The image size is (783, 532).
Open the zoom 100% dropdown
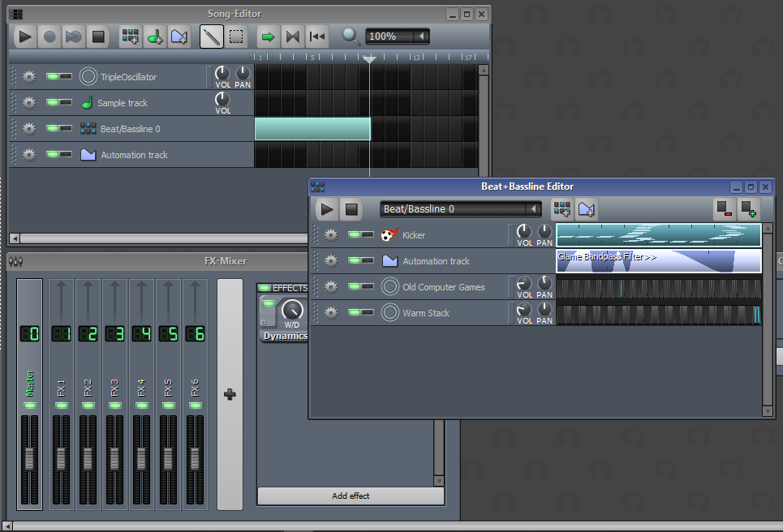[x=398, y=36]
